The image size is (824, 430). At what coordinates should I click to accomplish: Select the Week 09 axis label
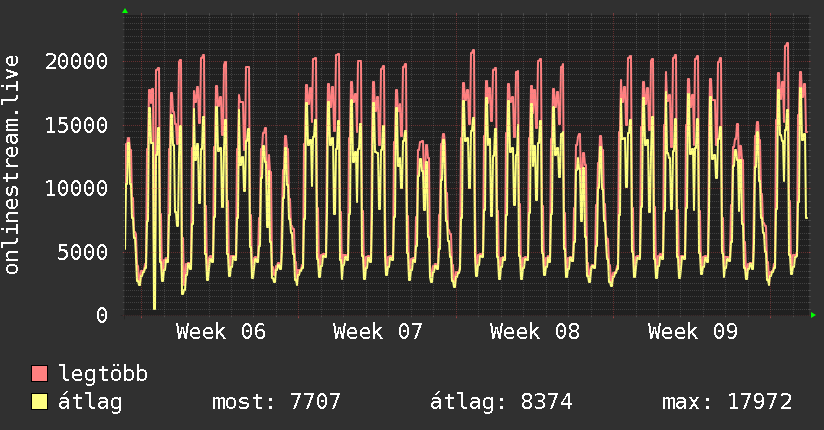point(692,331)
